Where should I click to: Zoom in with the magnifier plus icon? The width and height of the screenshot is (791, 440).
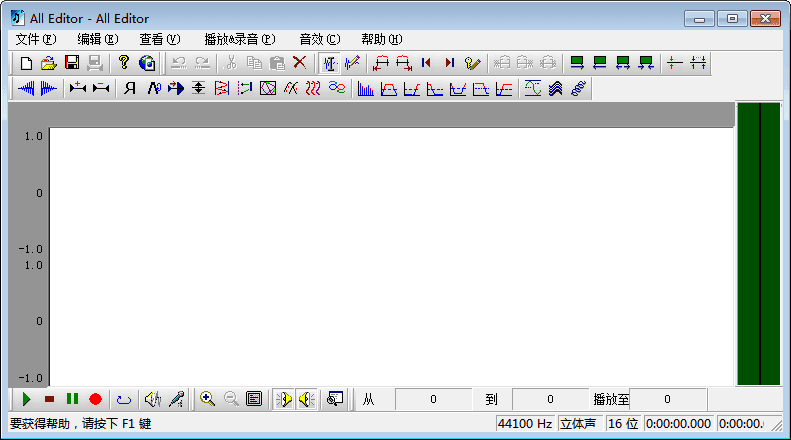(x=207, y=400)
